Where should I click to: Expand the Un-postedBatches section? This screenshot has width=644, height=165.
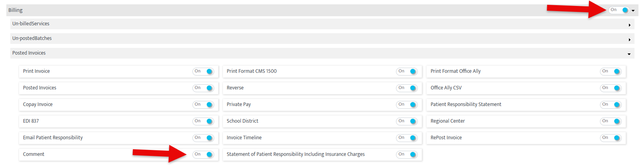629,40
